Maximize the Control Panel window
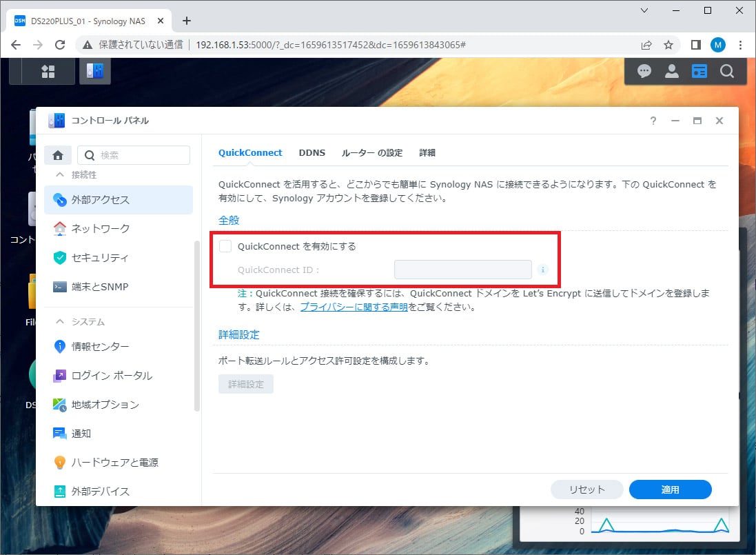The width and height of the screenshot is (756, 555). pyautogui.click(x=697, y=121)
